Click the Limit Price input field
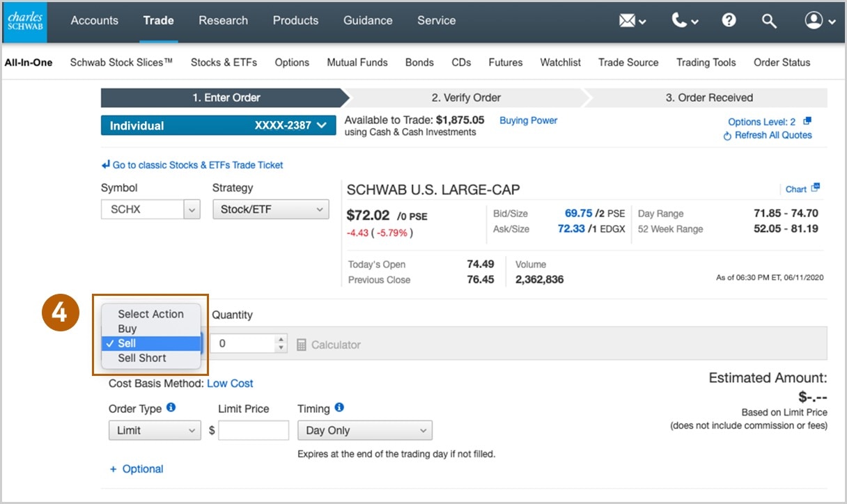The image size is (847, 504). pyautogui.click(x=254, y=431)
